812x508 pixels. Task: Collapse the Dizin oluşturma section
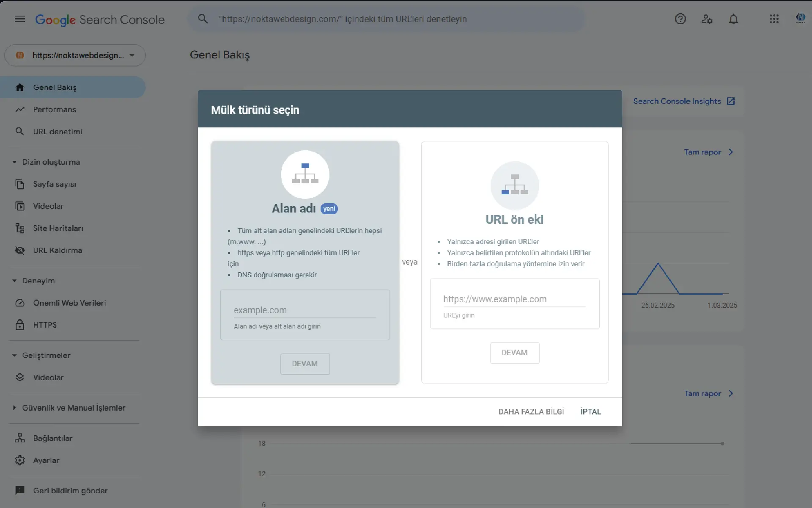pyautogui.click(x=14, y=162)
